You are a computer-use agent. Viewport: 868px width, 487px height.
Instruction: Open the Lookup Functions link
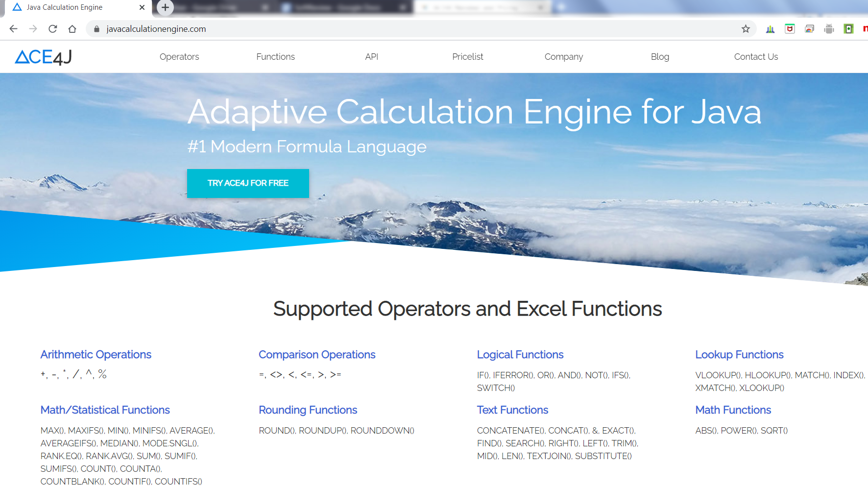click(x=740, y=355)
